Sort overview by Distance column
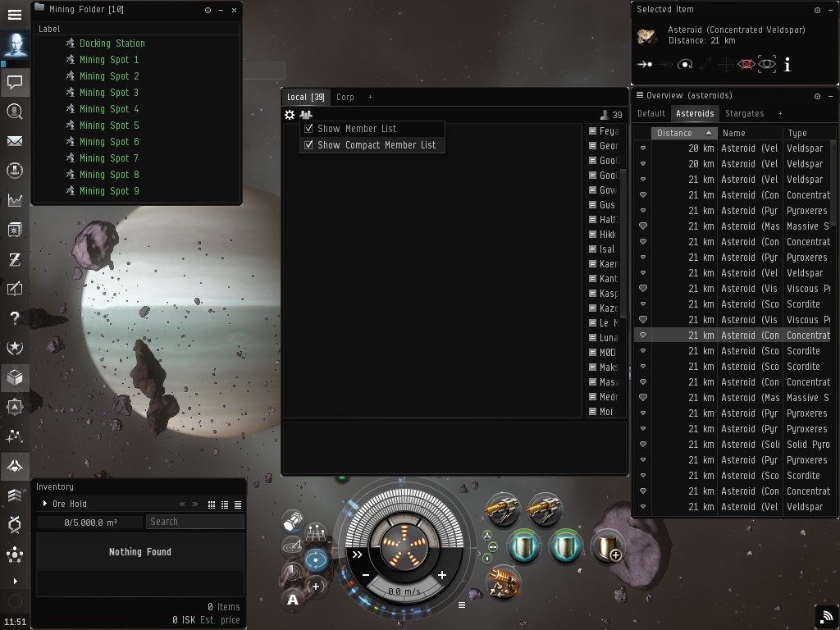 (x=683, y=134)
